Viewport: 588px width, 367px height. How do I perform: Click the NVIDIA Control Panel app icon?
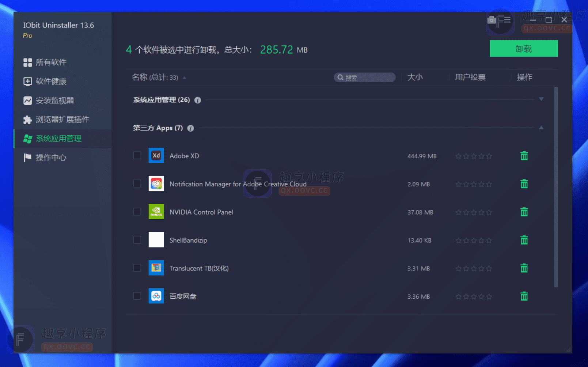point(156,212)
